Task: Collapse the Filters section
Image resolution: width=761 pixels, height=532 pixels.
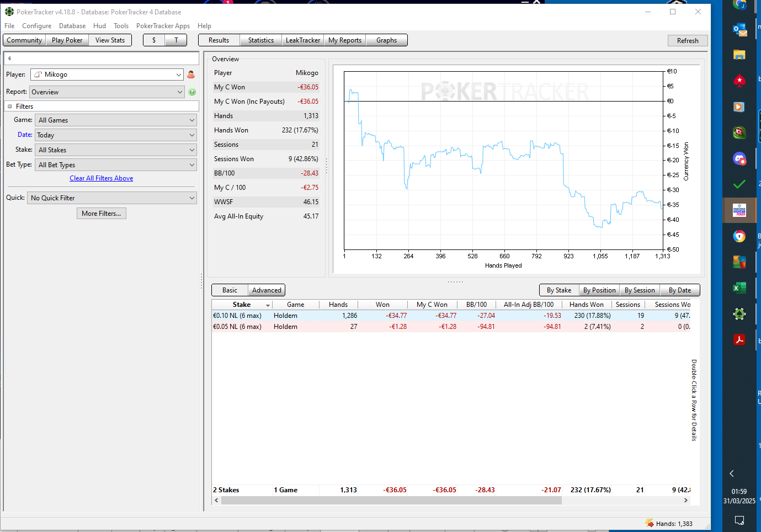Action: pos(10,107)
